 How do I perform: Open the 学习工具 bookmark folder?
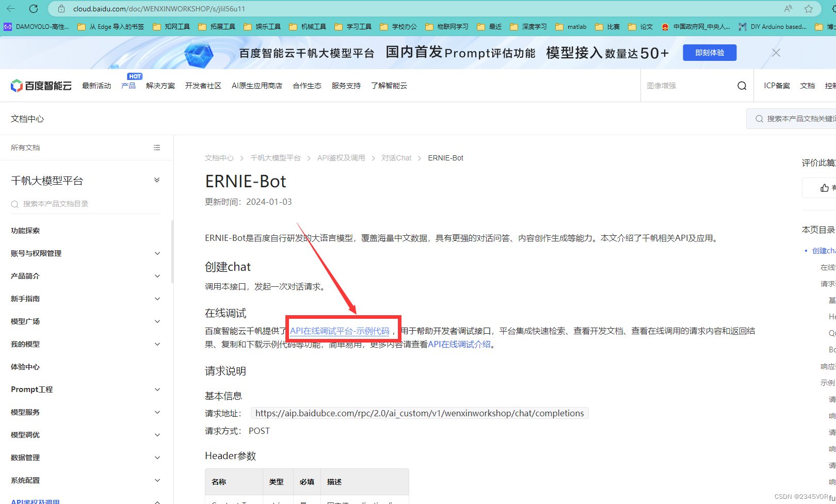coord(353,27)
